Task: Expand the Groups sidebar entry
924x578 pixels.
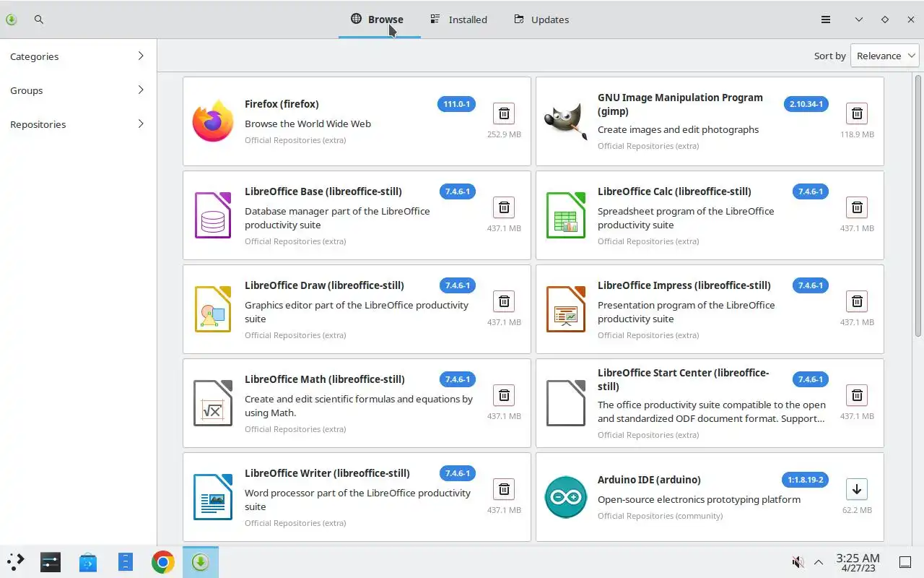Action: (x=78, y=90)
